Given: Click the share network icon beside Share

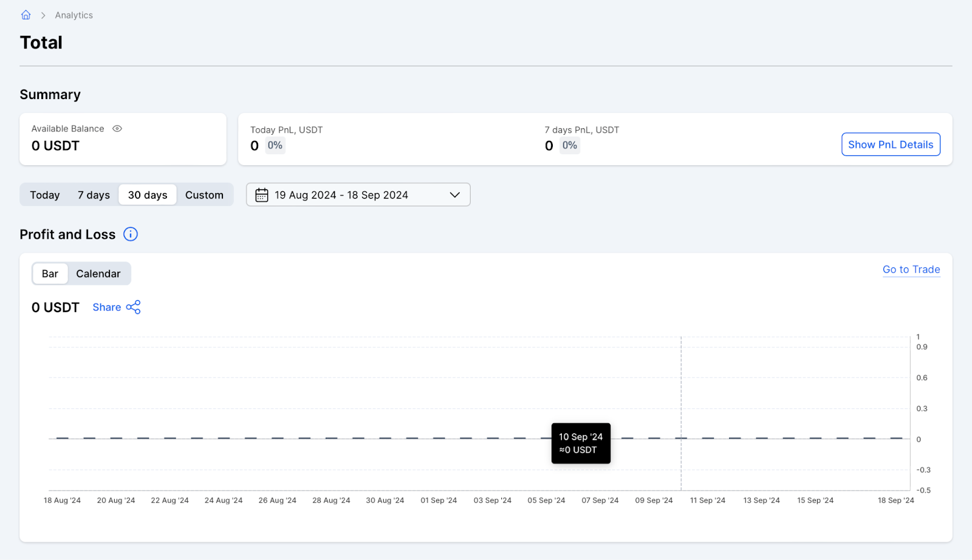Looking at the screenshot, I should point(134,307).
